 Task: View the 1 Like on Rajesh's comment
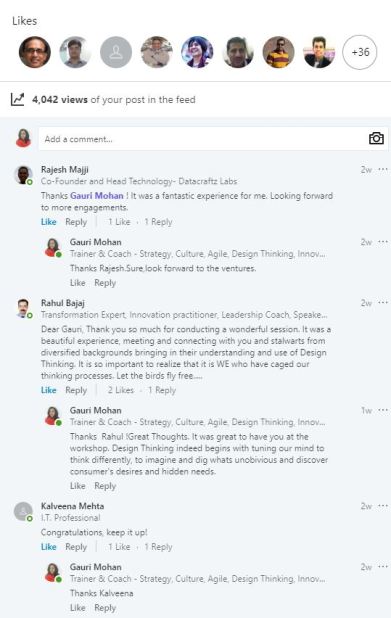(119, 222)
